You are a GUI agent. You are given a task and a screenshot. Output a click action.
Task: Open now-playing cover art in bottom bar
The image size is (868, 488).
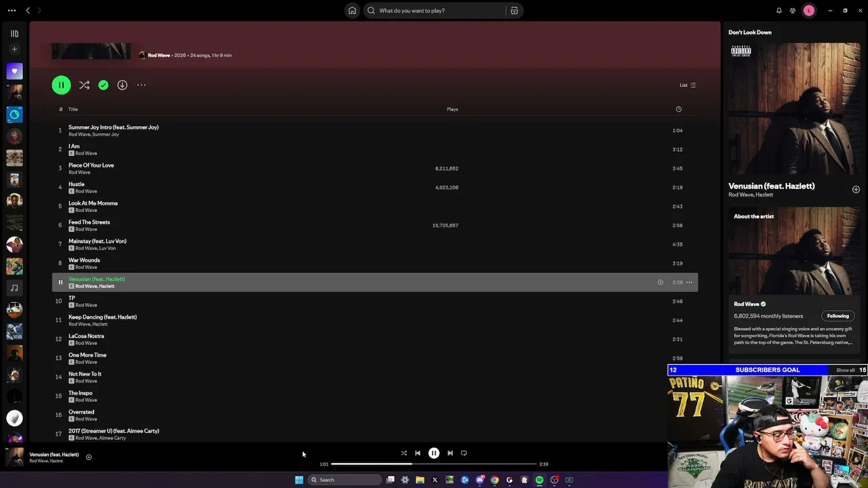pyautogui.click(x=15, y=457)
